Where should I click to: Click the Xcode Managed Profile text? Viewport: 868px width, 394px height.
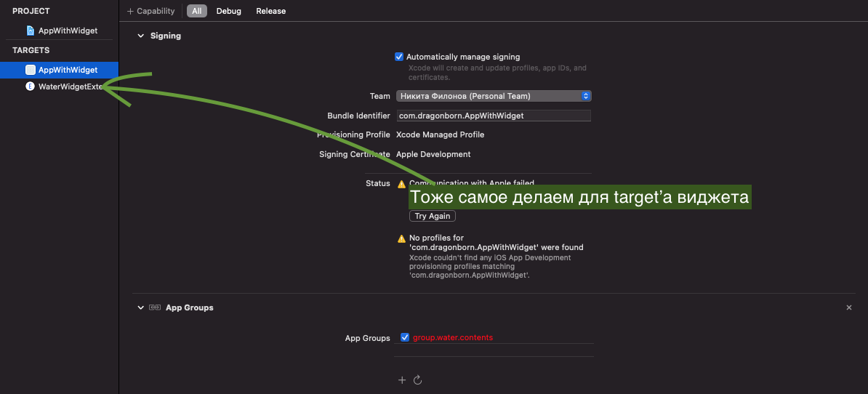pos(440,134)
